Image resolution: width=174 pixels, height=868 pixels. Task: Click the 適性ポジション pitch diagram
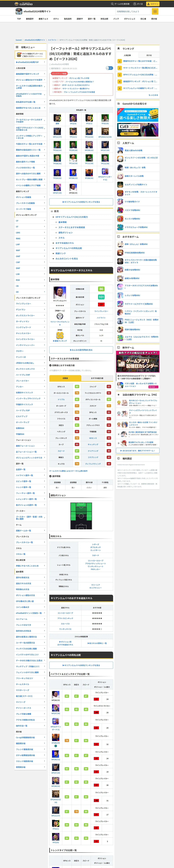click(81, 516)
